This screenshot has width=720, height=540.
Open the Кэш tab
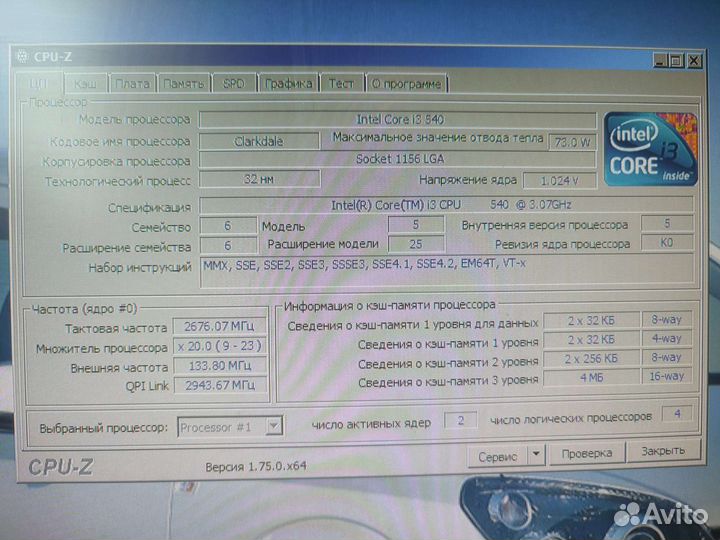[85, 84]
